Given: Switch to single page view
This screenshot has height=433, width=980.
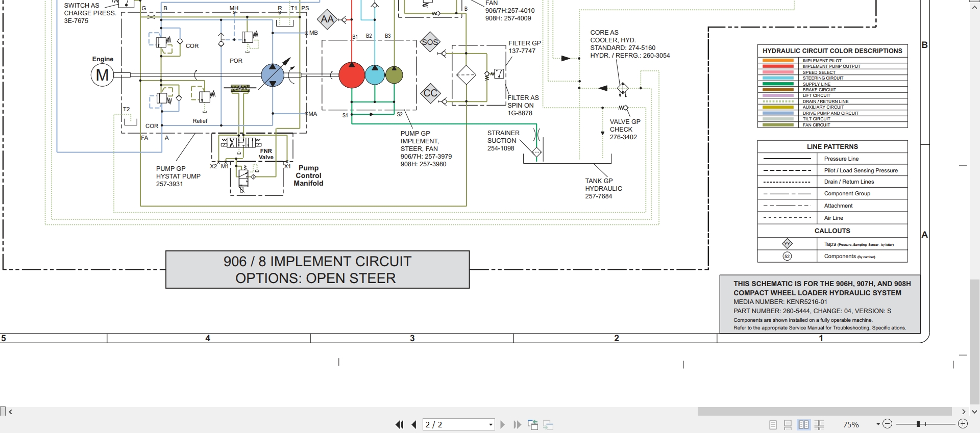Looking at the screenshot, I should (773, 424).
